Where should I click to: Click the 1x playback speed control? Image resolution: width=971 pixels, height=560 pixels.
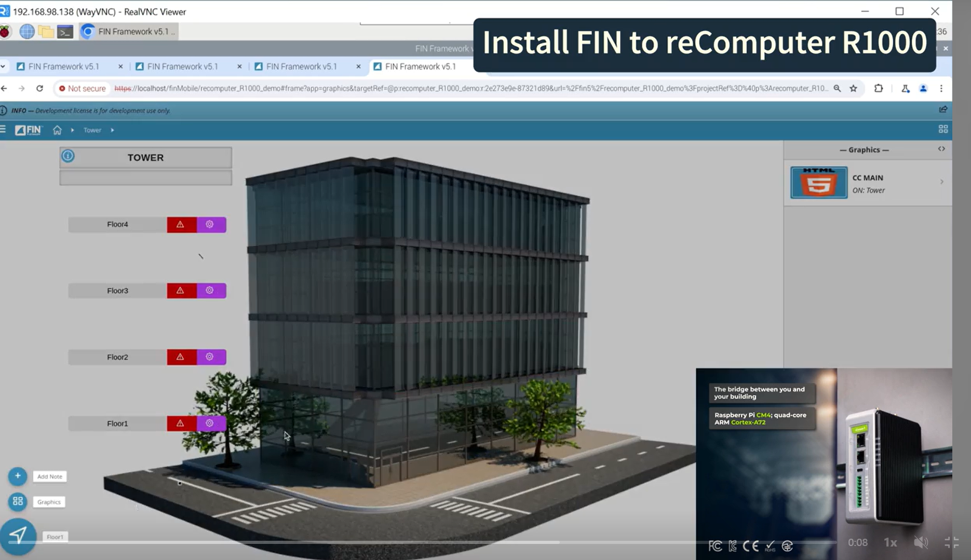click(890, 543)
